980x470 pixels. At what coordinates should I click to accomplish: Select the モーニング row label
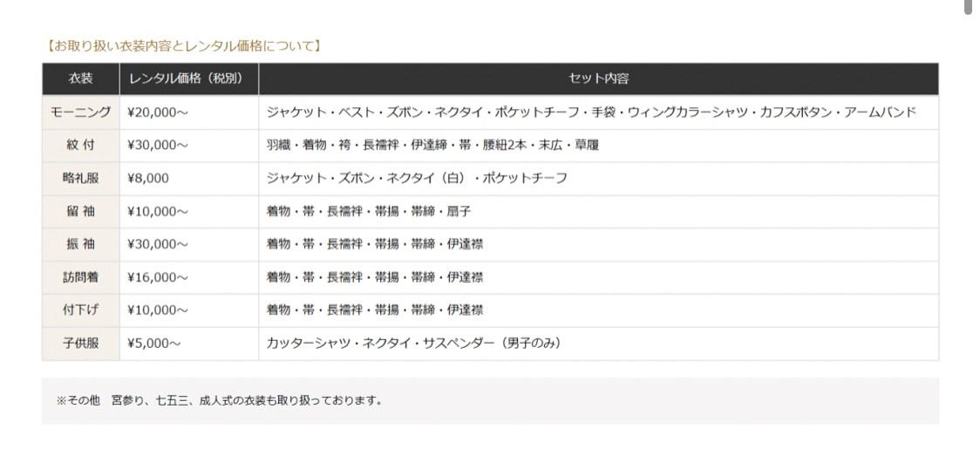click(x=80, y=112)
